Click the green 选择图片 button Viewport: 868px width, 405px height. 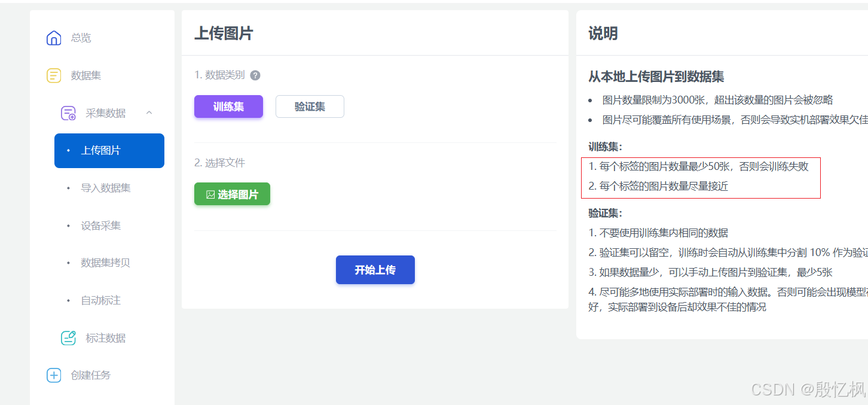tap(232, 194)
